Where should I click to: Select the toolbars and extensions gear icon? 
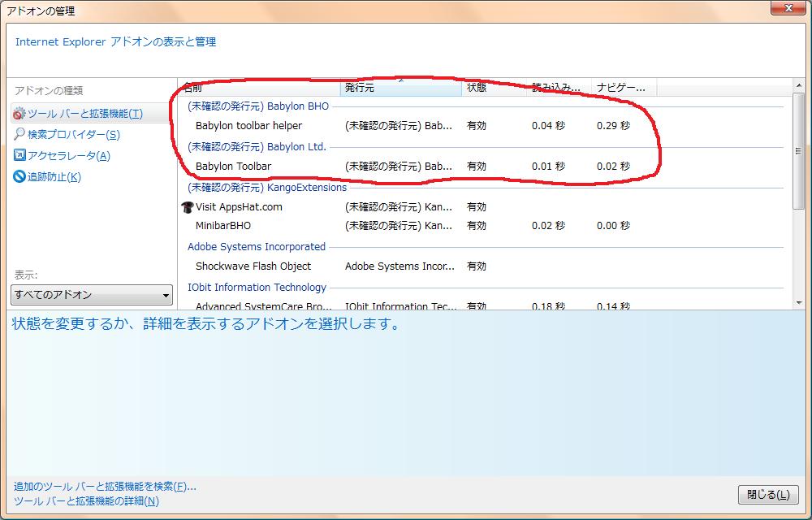[19, 114]
